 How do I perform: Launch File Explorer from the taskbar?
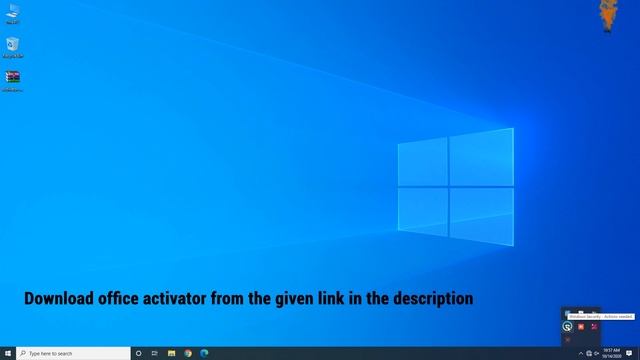click(x=171, y=353)
